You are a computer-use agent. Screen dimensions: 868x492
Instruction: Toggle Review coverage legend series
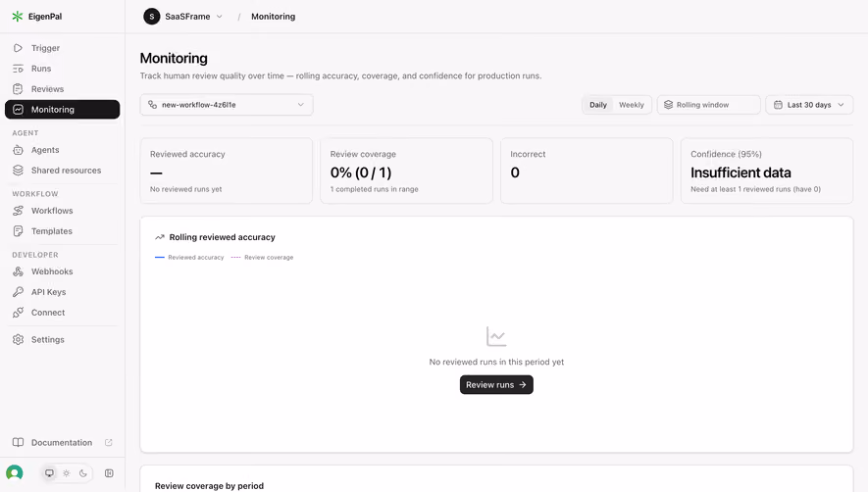pos(262,258)
